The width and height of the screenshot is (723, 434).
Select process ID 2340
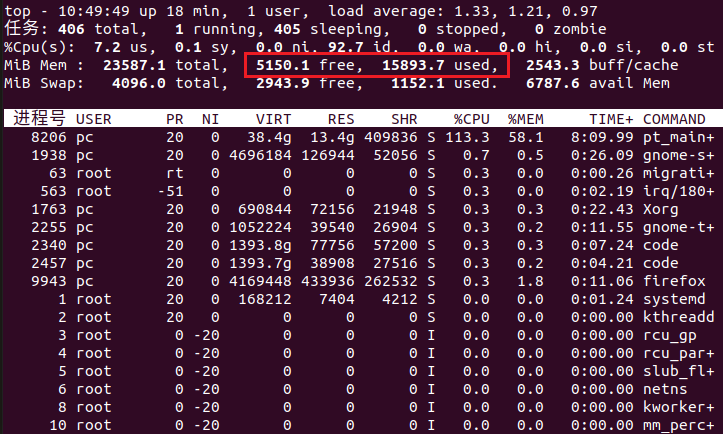[x=48, y=245]
